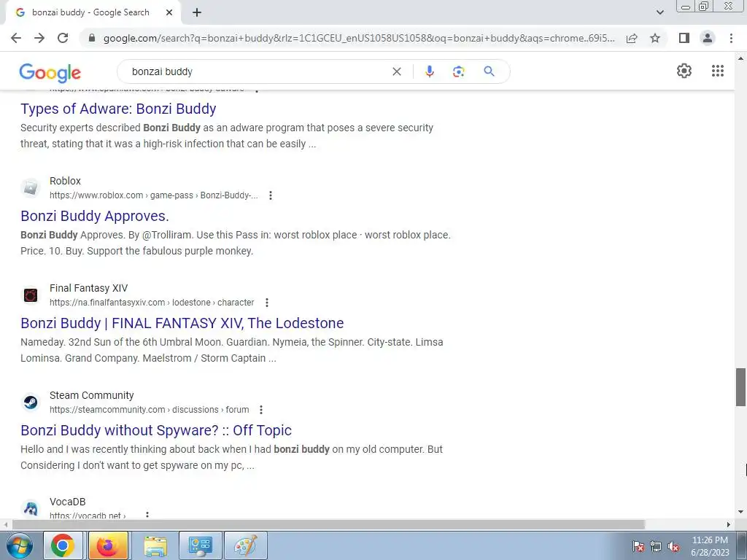Open Bonzi Buddy FINAL FANTASY XIV Lodestone
Image resolution: width=747 pixels, height=560 pixels.
click(182, 323)
